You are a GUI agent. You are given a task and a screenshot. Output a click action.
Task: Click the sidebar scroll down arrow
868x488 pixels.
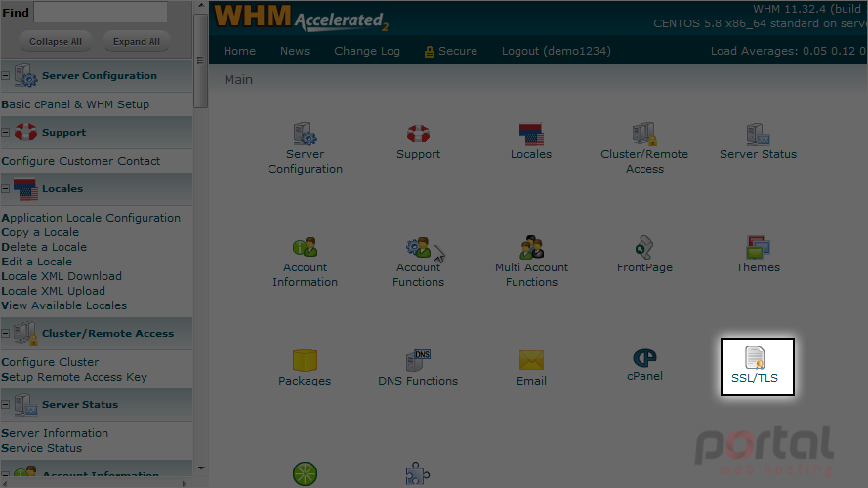(200, 468)
